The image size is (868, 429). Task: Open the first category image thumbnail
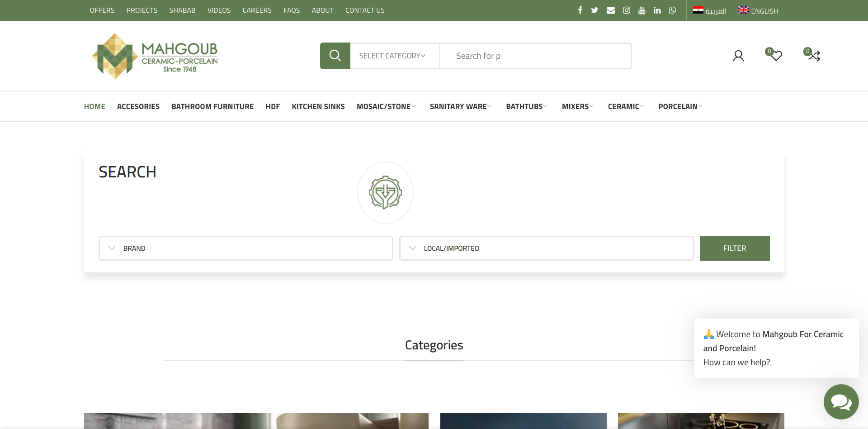256,421
